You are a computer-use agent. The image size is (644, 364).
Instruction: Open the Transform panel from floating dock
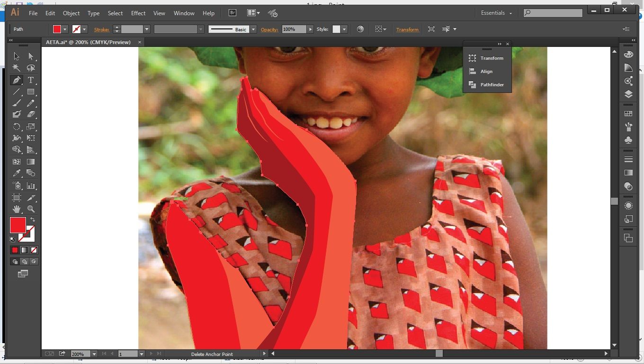pyautogui.click(x=487, y=58)
